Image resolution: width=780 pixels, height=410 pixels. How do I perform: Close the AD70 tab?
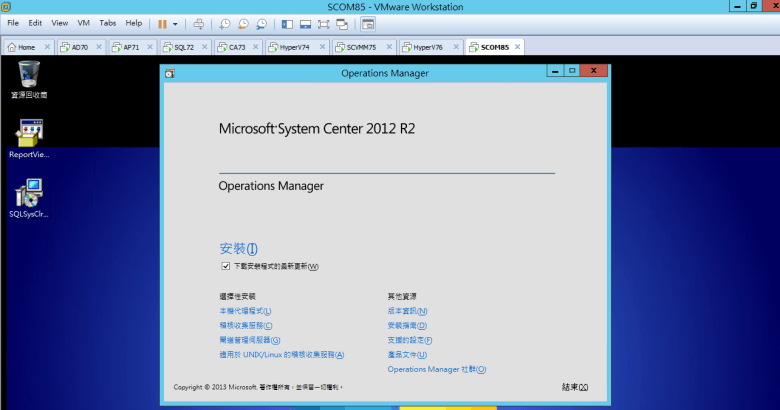99,47
